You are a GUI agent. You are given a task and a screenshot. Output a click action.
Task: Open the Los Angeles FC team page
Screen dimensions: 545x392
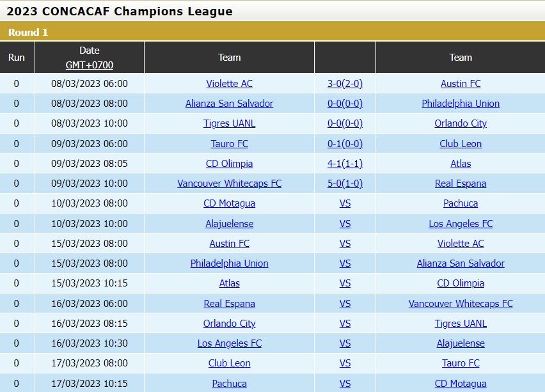[461, 223]
